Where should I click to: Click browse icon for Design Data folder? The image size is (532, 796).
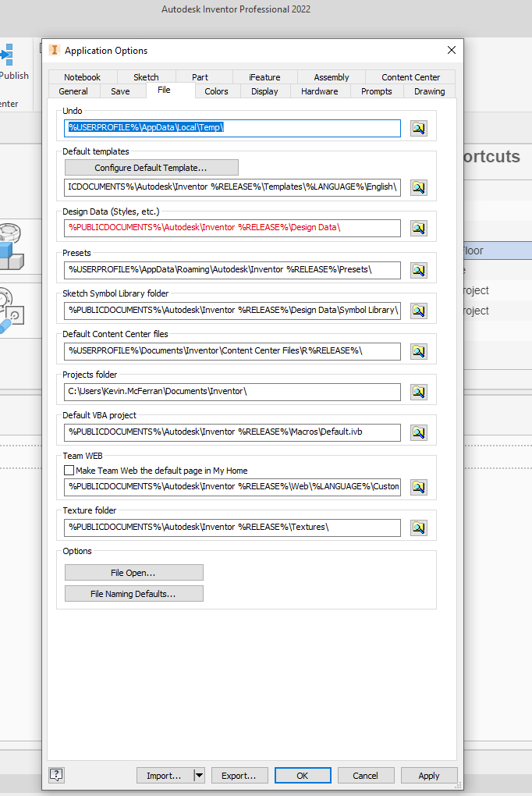[419, 228]
